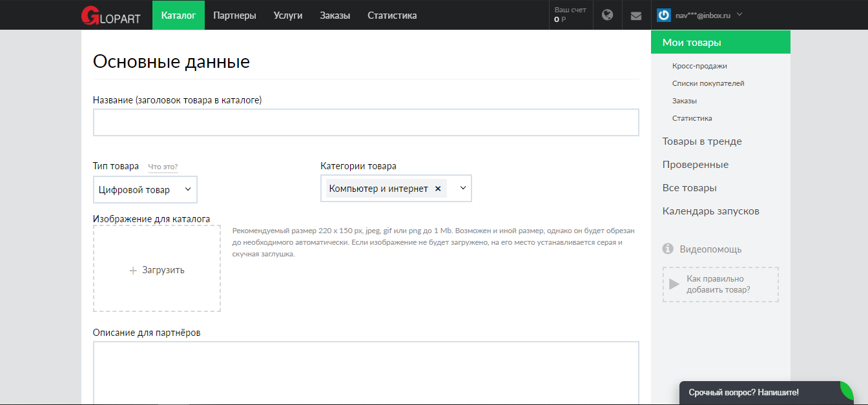Open 'Кросс-продажи' in the sidebar
Screen dimensions: 868x405
(x=699, y=66)
